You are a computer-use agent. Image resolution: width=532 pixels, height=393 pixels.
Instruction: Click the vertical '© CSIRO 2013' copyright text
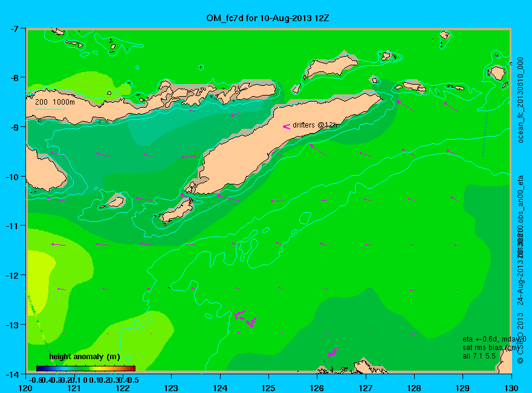[521, 338]
